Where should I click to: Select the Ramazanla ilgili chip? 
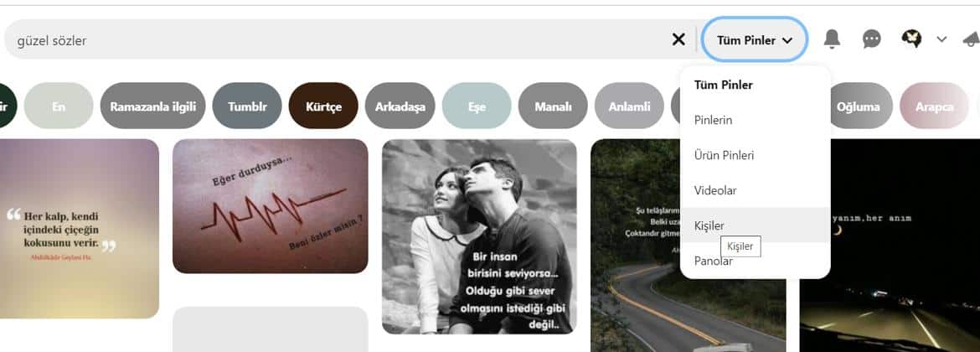click(x=153, y=106)
